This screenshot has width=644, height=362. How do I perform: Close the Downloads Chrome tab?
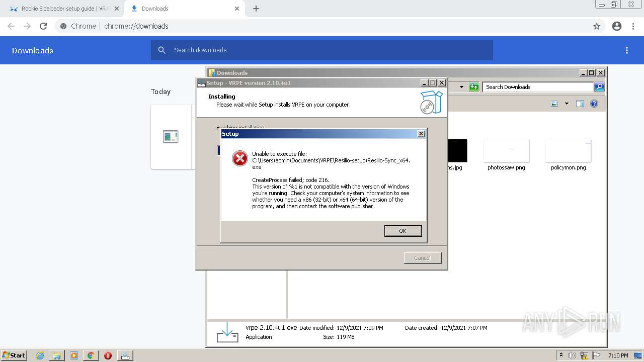[237, 9]
